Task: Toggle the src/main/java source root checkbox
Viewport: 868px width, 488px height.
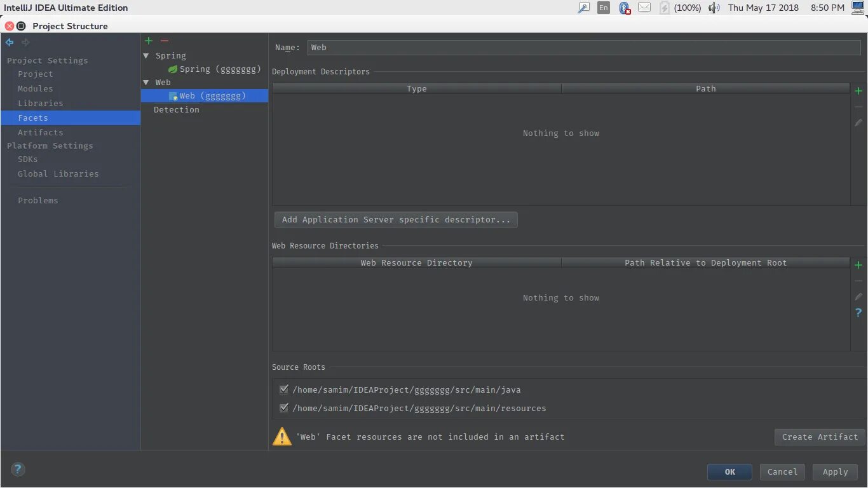Action: (284, 390)
